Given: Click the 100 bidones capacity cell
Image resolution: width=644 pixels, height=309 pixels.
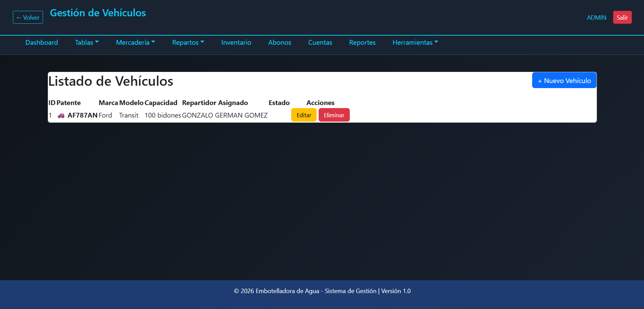Looking at the screenshot, I should [163, 115].
